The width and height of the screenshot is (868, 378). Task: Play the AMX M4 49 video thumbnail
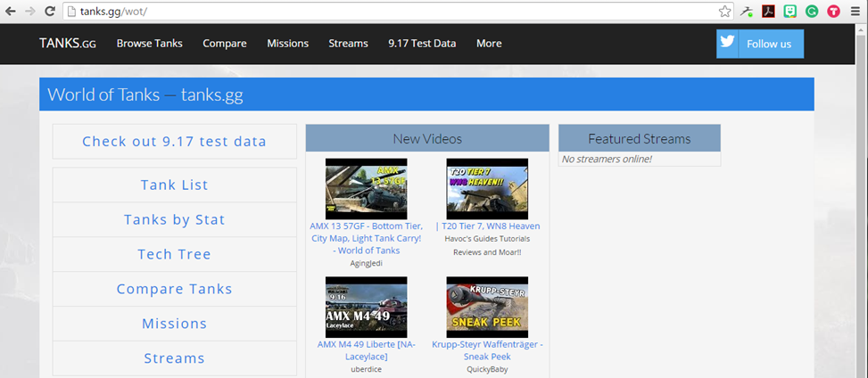click(366, 308)
